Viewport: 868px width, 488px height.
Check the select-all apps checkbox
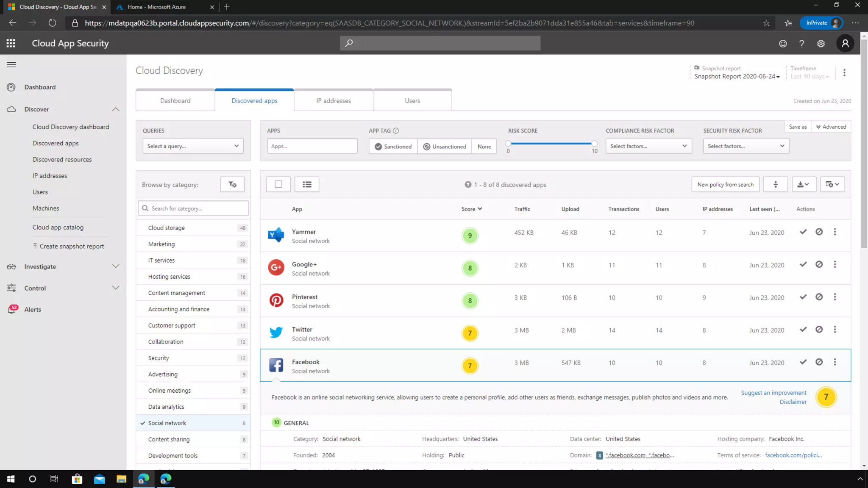pos(278,184)
